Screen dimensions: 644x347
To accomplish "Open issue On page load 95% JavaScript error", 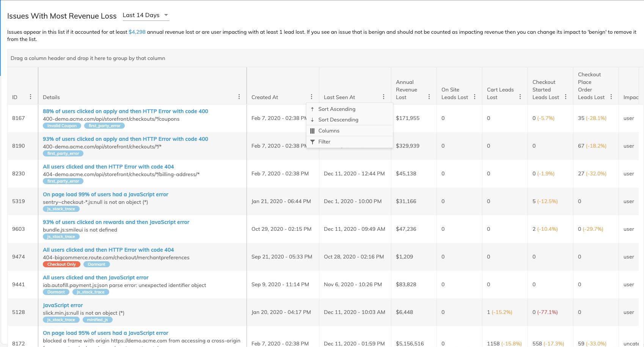I will [105, 333].
